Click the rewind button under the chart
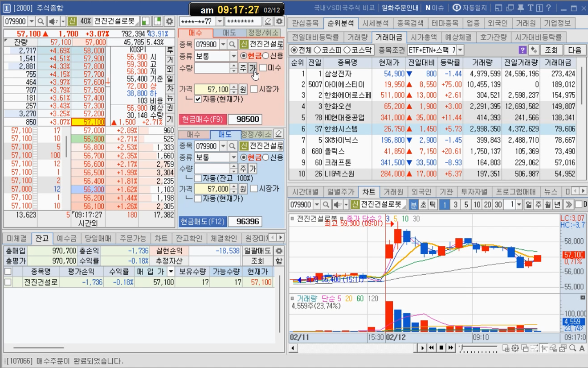This screenshot has width=588, height=368. [x=432, y=347]
